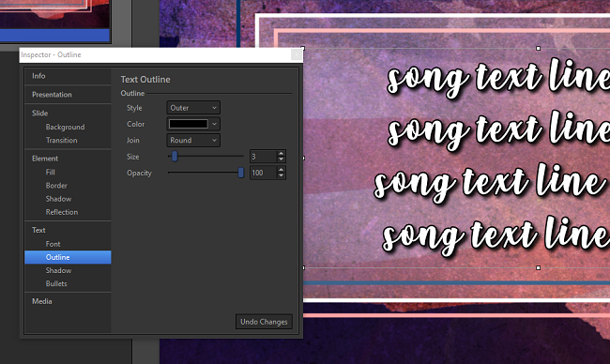Click the Size slider handle
Screen dimensions: 610x364
click(x=175, y=157)
